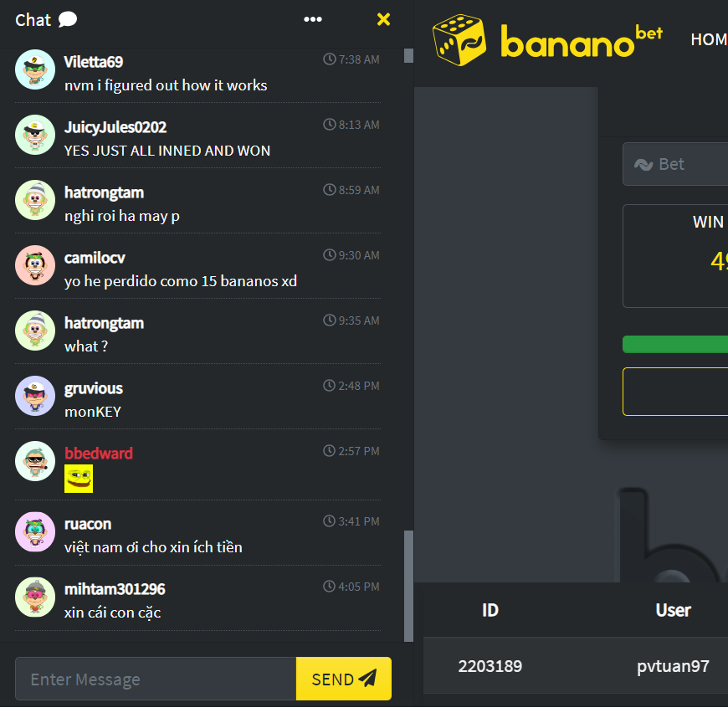Click the chat speech bubble icon
728x723 pixels.
tap(67, 19)
